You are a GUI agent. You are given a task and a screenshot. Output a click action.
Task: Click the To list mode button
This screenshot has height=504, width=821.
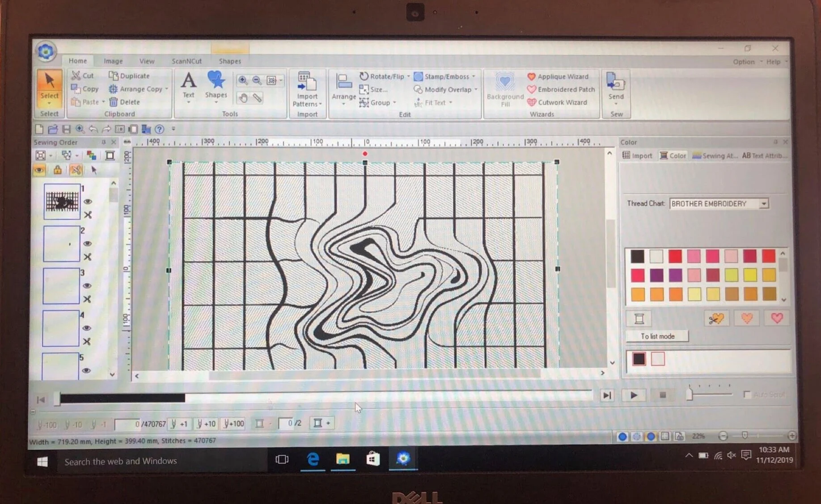point(657,336)
